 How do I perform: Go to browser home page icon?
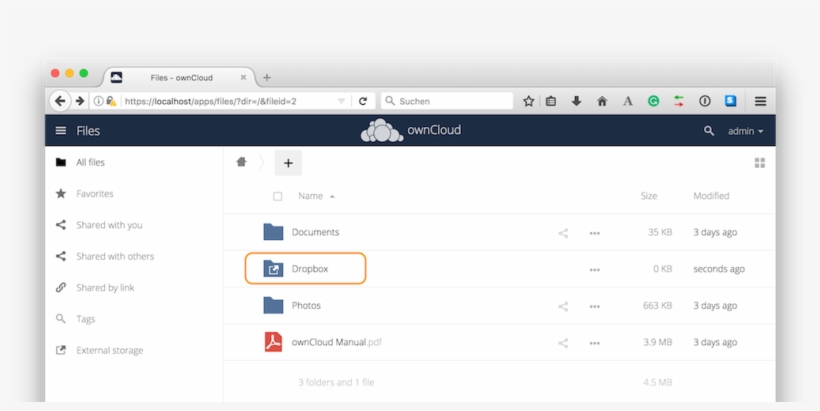tap(602, 101)
